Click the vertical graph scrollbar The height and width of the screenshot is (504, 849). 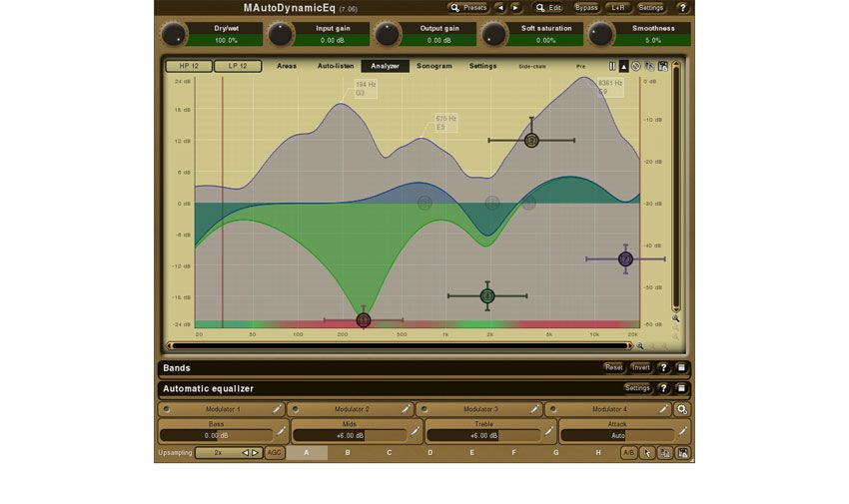pos(676,187)
